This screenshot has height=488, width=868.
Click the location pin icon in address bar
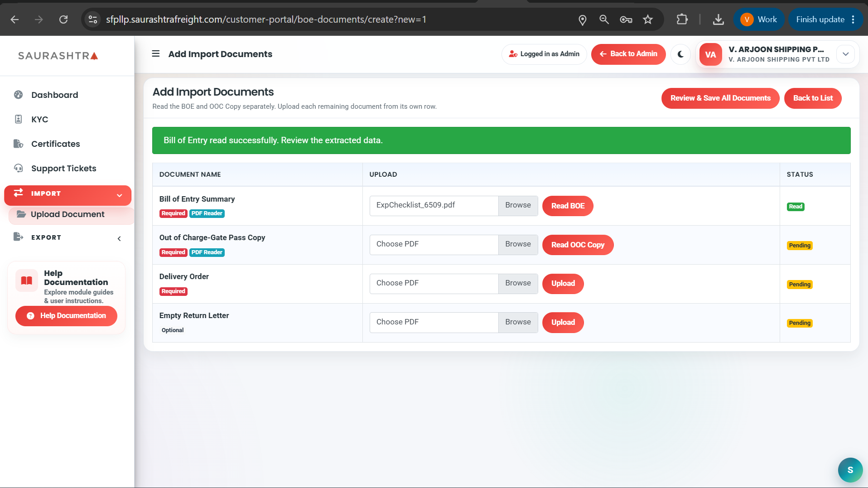coord(583,19)
